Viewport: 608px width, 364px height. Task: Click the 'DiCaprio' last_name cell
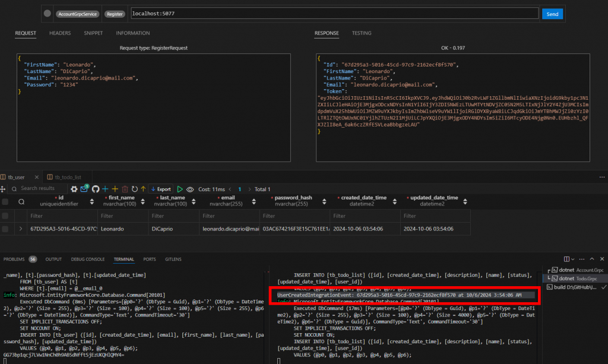pos(173,229)
